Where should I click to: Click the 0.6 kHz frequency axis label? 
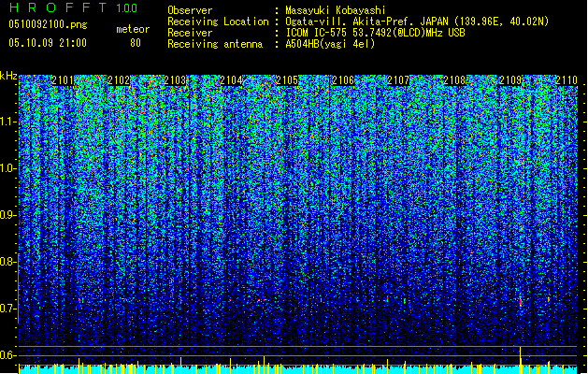[x=7, y=355]
